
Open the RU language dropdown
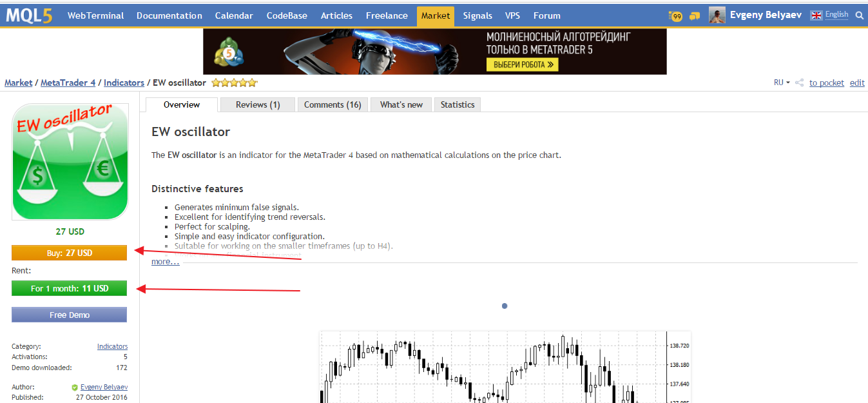[x=782, y=83]
